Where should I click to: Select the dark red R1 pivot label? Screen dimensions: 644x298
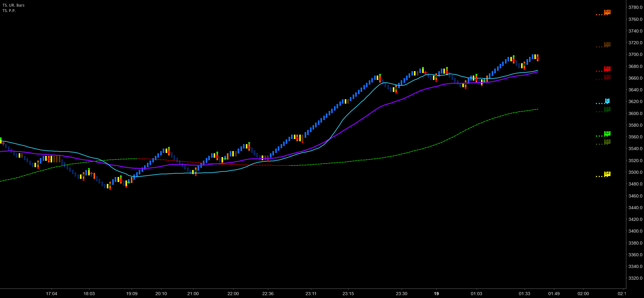[x=607, y=77]
